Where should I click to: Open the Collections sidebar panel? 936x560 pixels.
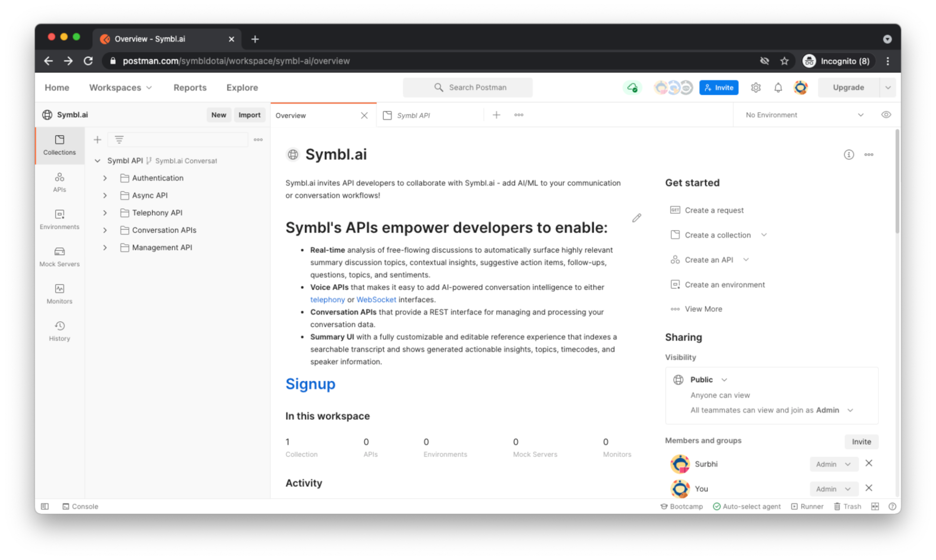pyautogui.click(x=59, y=145)
